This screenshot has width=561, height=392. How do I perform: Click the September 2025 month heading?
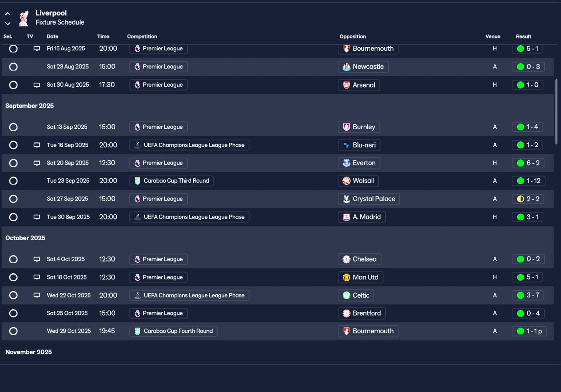(x=29, y=106)
